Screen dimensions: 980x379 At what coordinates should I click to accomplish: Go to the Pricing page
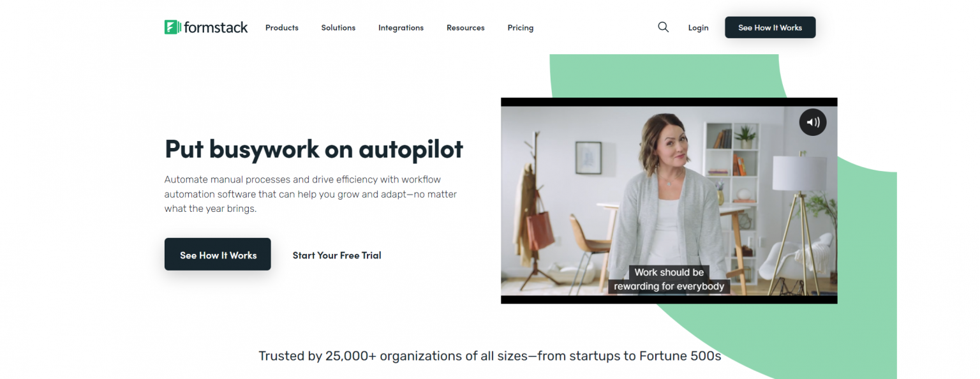[x=521, y=27]
